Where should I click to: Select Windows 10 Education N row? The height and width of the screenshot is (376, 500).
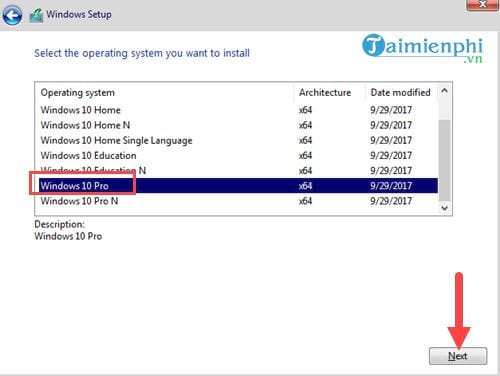click(x=239, y=171)
